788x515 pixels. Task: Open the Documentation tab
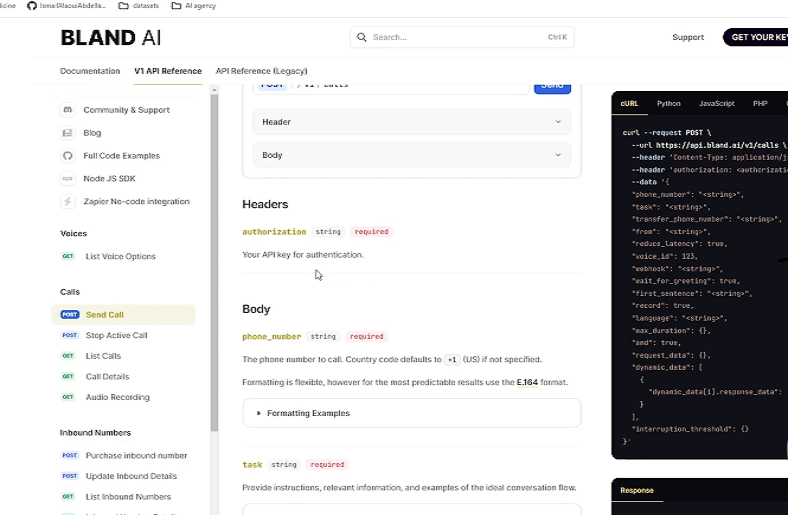tap(90, 71)
